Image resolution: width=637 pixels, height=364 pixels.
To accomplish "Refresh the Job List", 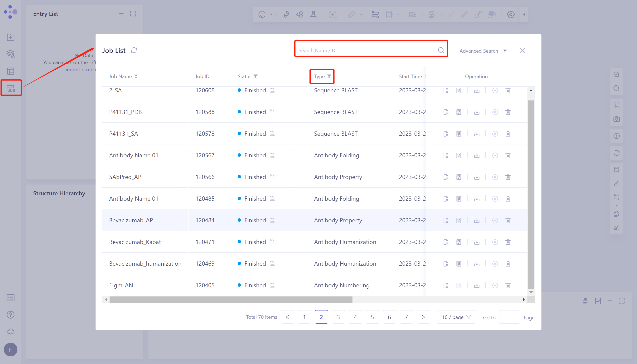I will click(x=134, y=50).
